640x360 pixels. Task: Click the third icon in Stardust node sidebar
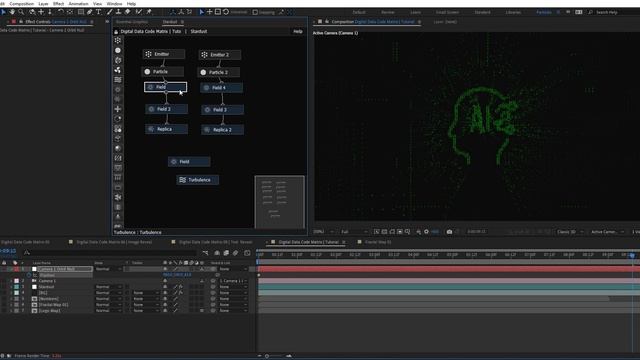(118, 60)
